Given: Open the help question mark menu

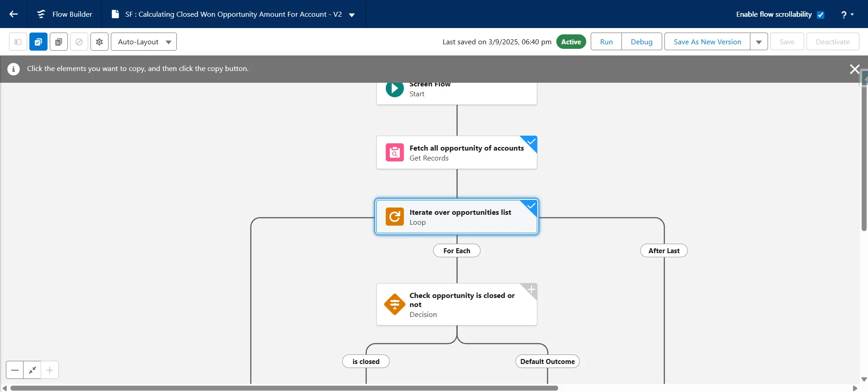Looking at the screenshot, I should click(847, 14).
